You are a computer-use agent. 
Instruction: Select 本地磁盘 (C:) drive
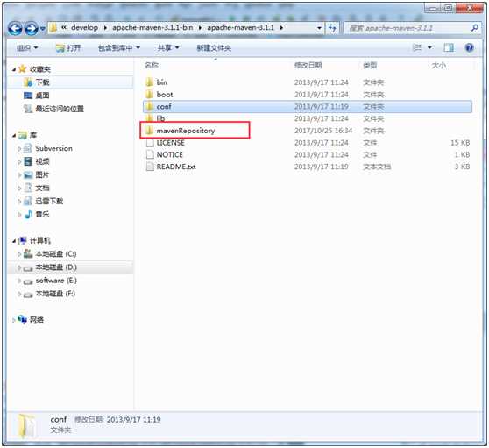[x=56, y=254]
